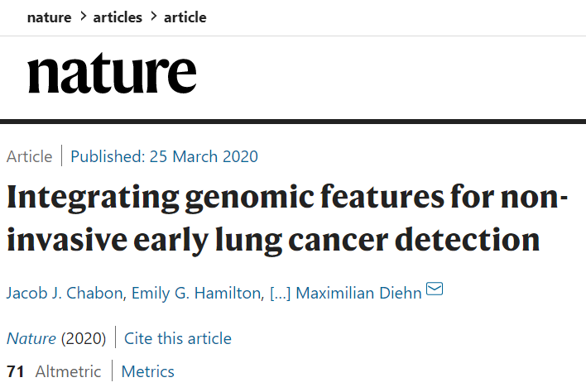Viewport: 586px width, 392px height.
Task: Go to the 'articles' breadcrumb
Action: click(118, 17)
